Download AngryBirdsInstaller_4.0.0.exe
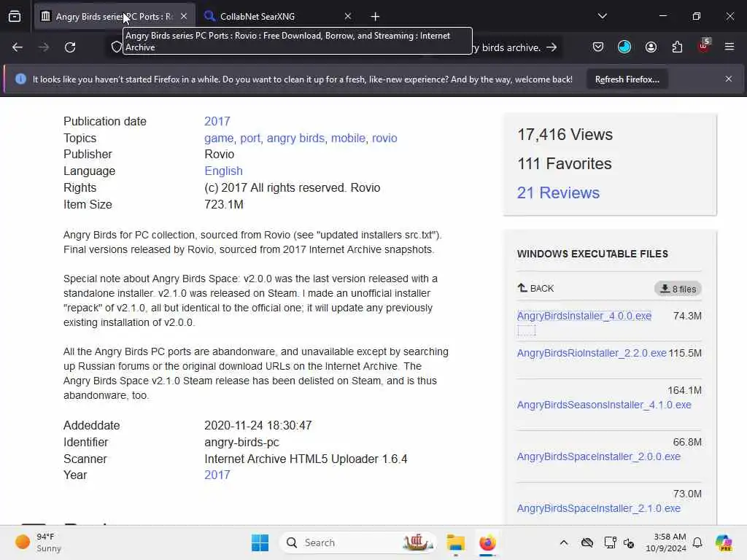This screenshot has width=747, height=560. point(584,316)
